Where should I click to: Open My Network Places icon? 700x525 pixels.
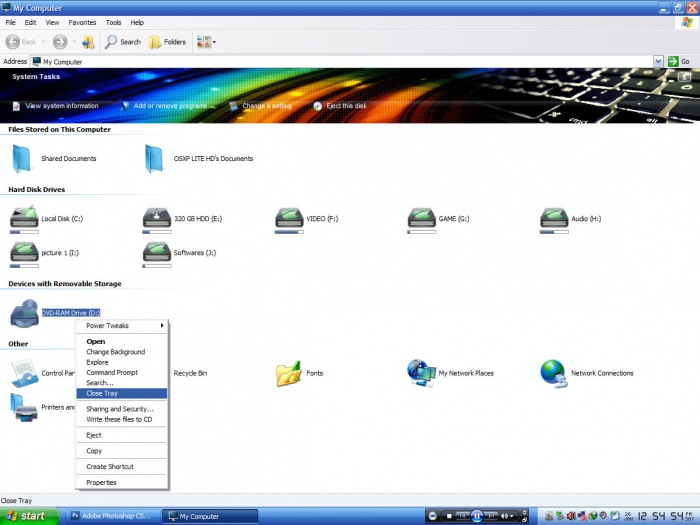[x=421, y=373]
